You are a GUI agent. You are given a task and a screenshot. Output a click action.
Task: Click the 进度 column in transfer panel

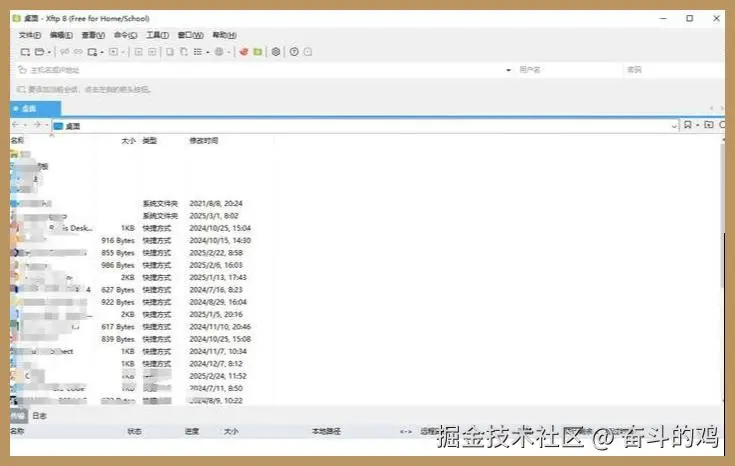192,431
